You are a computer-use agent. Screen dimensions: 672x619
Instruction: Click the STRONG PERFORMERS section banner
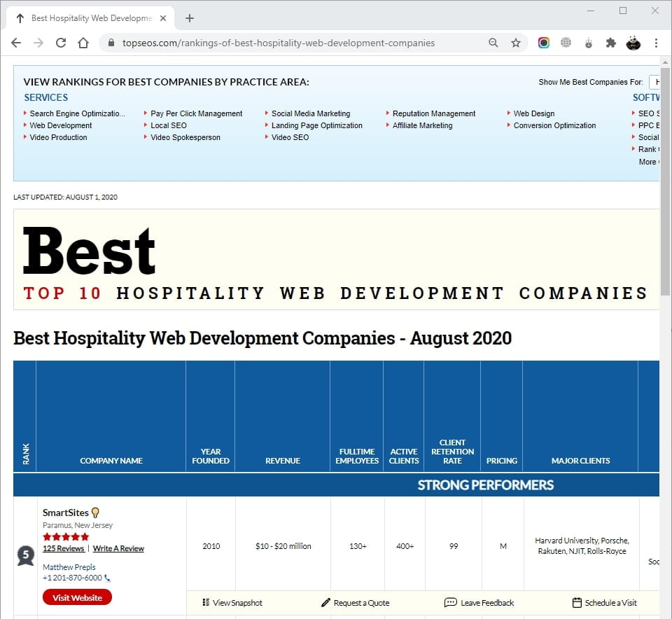[337, 485]
